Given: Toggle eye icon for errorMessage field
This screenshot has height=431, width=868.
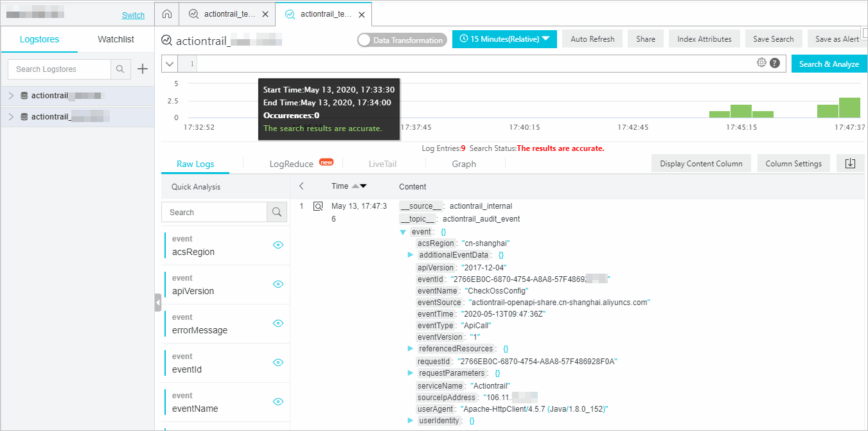Looking at the screenshot, I should pos(278,323).
